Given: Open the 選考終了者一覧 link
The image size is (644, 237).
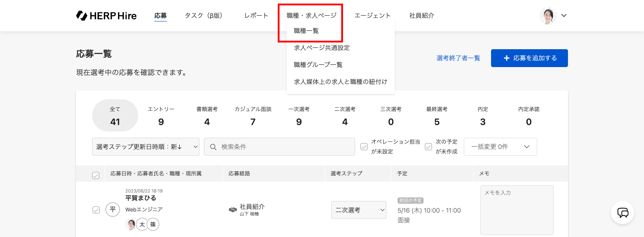Looking at the screenshot, I should pos(458,58).
